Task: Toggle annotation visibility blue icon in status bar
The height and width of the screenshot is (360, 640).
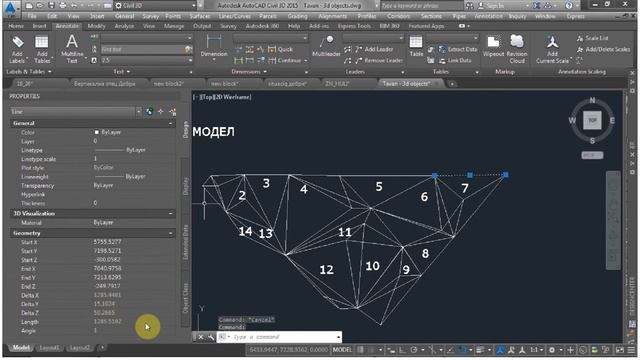Action: coord(500,350)
